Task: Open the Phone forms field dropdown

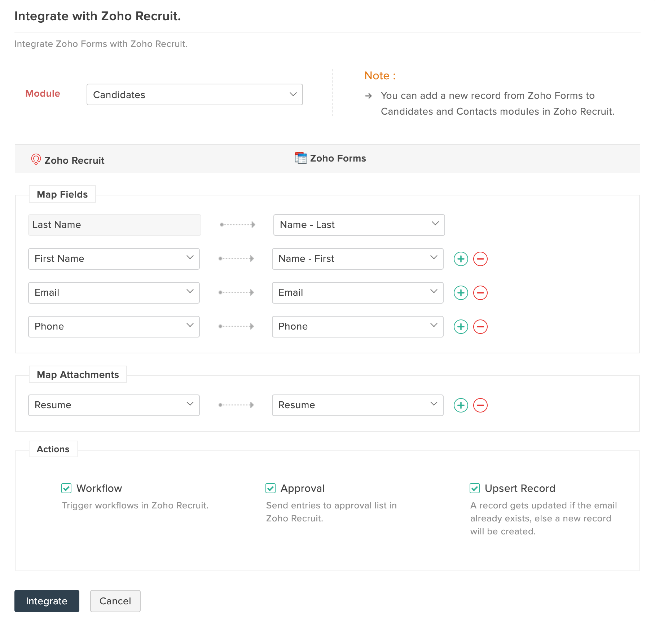Action: pyautogui.click(x=358, y=327)
